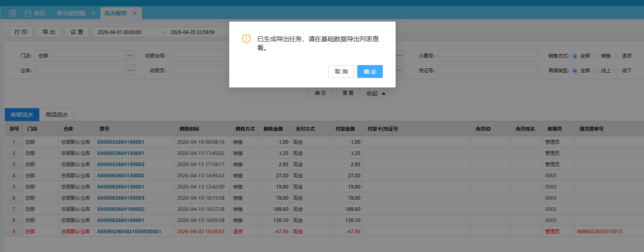Viewport: 644px width, 252px height.
Task: Click the 小票号 input field
Action: click(488, 56)
